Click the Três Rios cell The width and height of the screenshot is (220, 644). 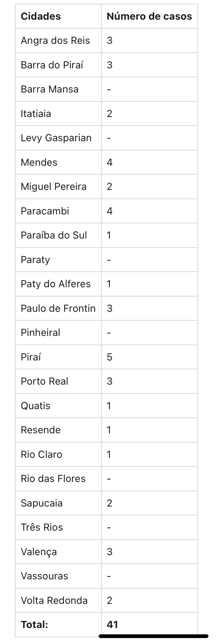pyautogui.click(x=58, y=527)
